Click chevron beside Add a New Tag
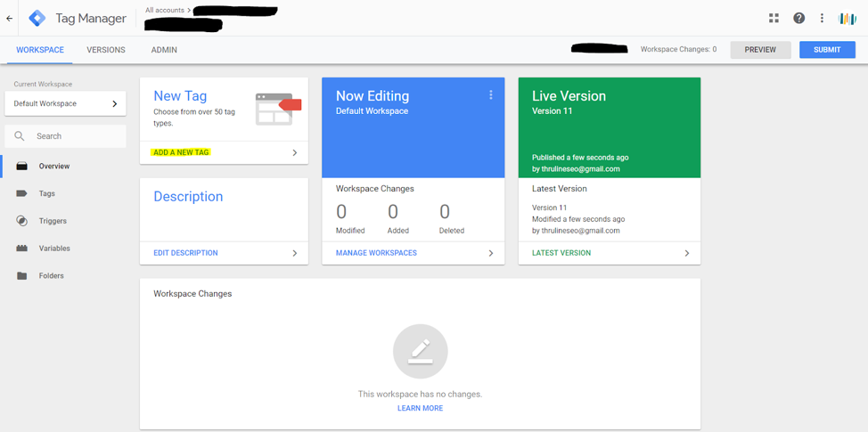This screenshot has height=432, width=868. click(x=294, y=152)
